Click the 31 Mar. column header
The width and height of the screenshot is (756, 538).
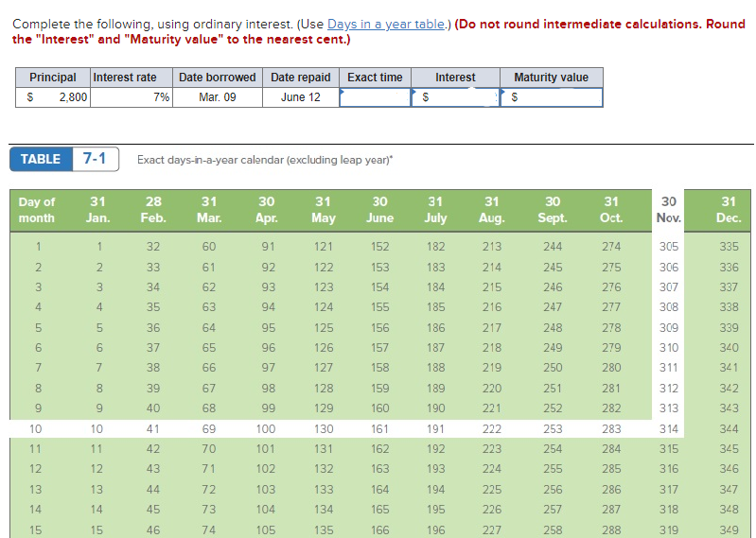(209, 210)
